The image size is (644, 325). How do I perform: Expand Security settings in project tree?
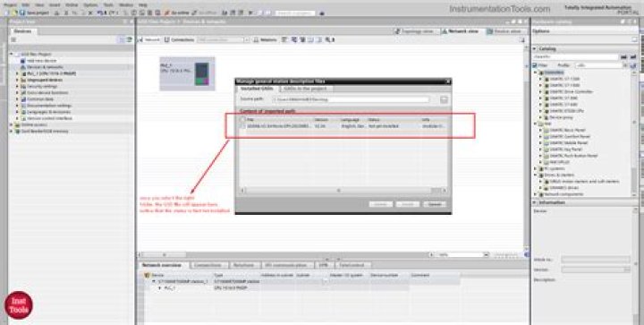tap(17, 86)
